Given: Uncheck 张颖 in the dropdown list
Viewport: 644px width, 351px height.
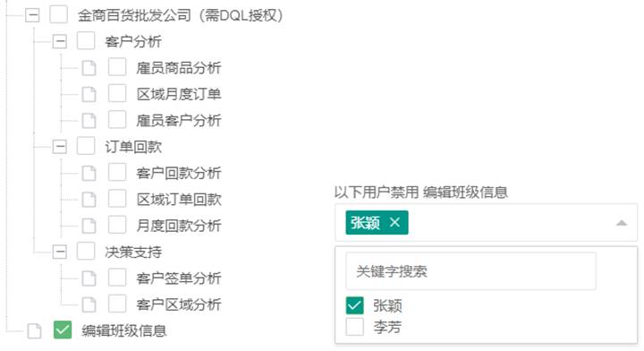Looking at the screenshot, I should click(354, 305).
